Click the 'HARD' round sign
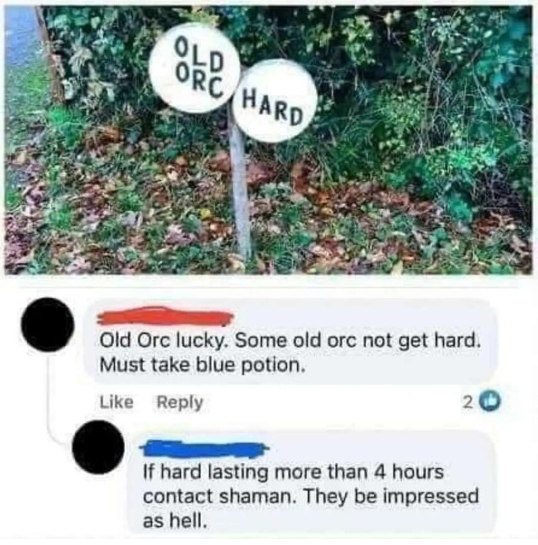The width and height of the screenshot is (538, 545). (x=276, y=100)
